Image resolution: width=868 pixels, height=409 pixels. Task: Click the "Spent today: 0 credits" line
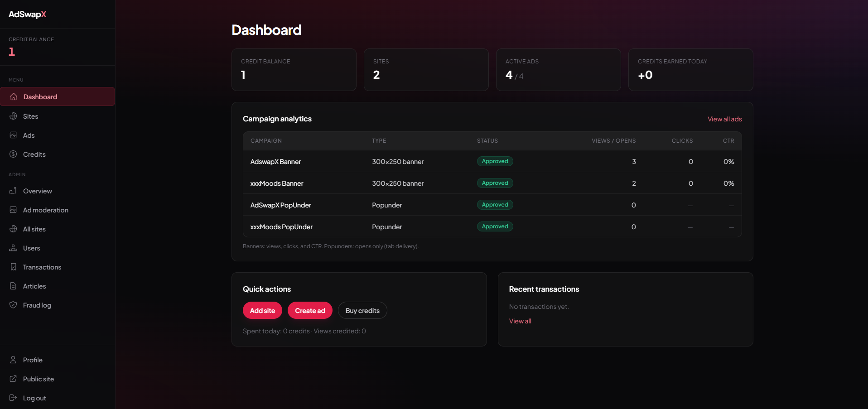[304, 331]
